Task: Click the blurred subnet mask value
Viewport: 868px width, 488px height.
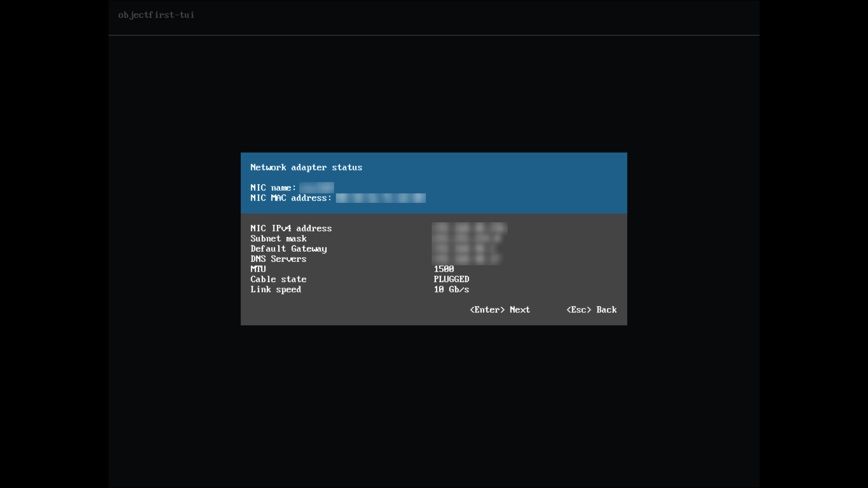Action: pyautogui.click(x=467, y=238)
